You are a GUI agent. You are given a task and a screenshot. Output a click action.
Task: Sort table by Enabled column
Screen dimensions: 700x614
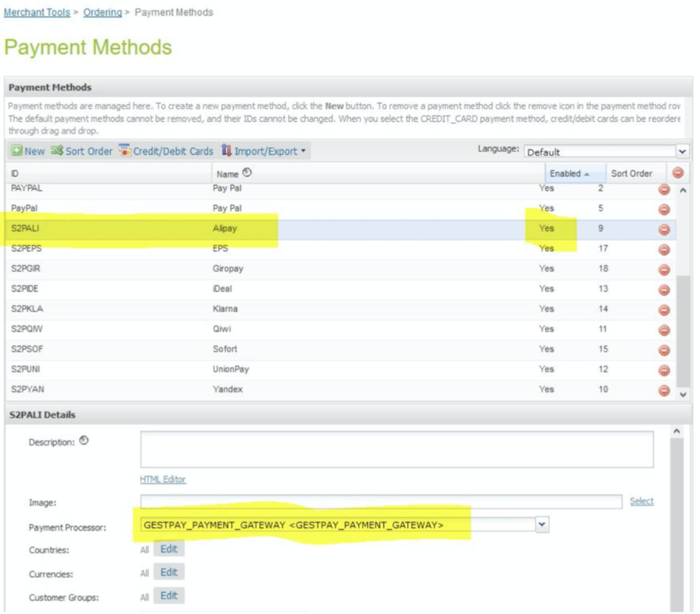click(x=575, y=173)
